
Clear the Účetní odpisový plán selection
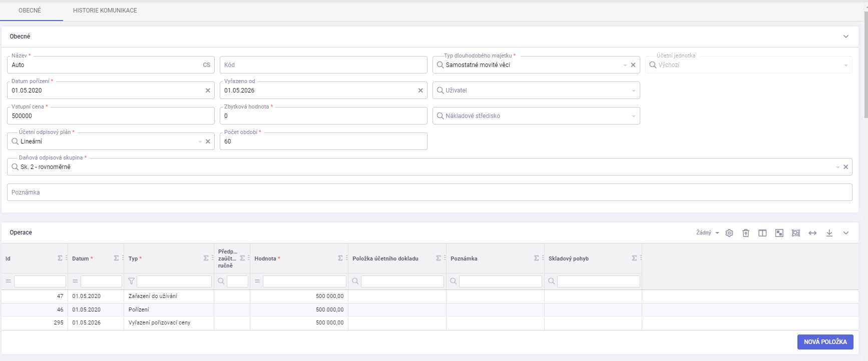(x=208, y=141)
